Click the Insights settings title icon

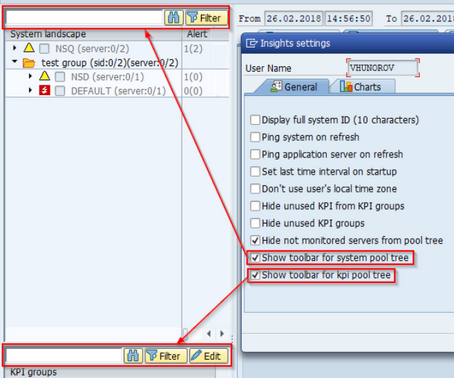pos(252,43)
